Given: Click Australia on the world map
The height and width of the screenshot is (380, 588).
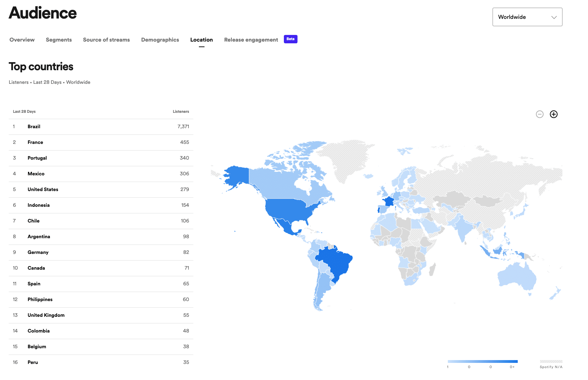Looking at the screenshot, I should (x=517, y=278).
